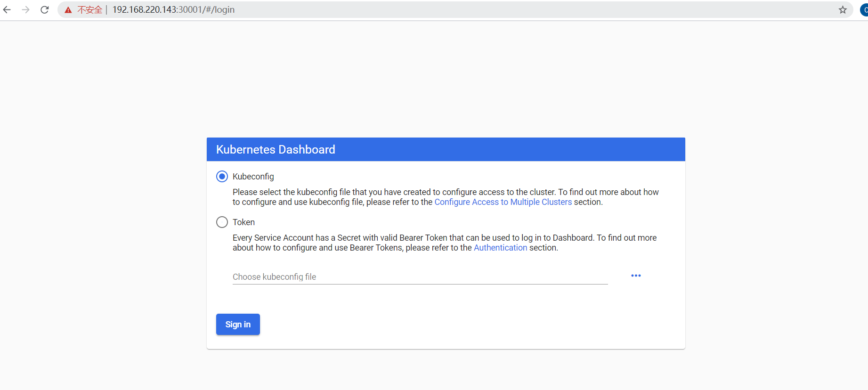
Task: Select the address bar URL text
Action: 173,10
